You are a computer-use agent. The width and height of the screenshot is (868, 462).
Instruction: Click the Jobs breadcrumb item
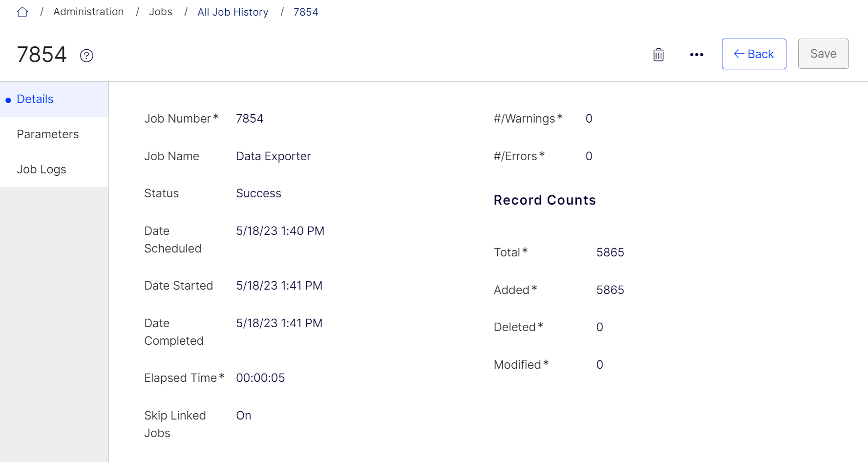tap(161, 12)
